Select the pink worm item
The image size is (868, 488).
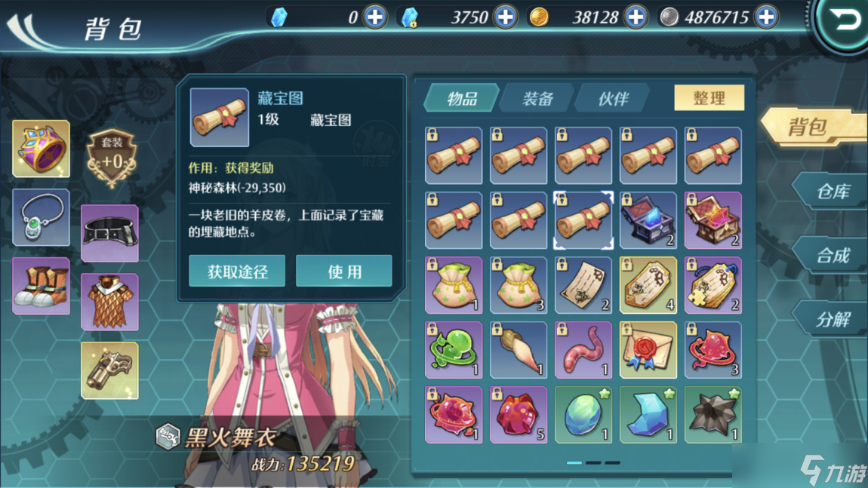tap(583, 350)
